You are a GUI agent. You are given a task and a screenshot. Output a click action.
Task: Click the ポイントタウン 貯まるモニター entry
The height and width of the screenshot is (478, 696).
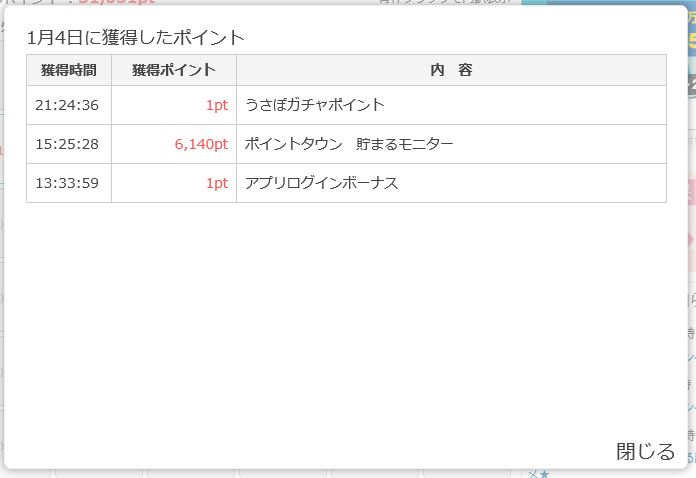[348, 144]
